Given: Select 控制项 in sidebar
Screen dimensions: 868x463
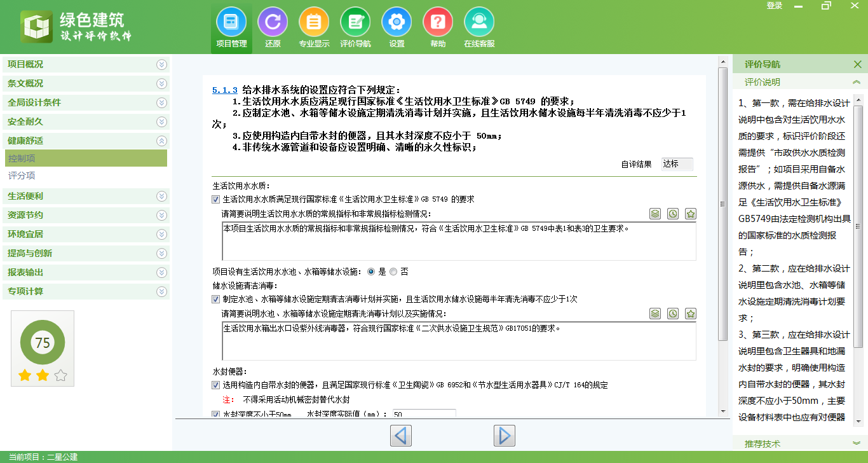Looking at the screenshot, I should 86,158.
